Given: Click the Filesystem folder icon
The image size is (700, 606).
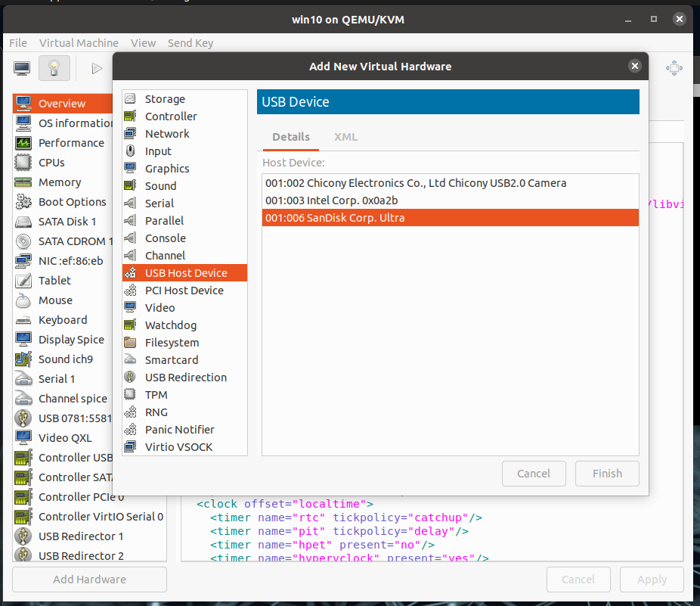Looking at the screenshot, I should [x=130, y=343].
